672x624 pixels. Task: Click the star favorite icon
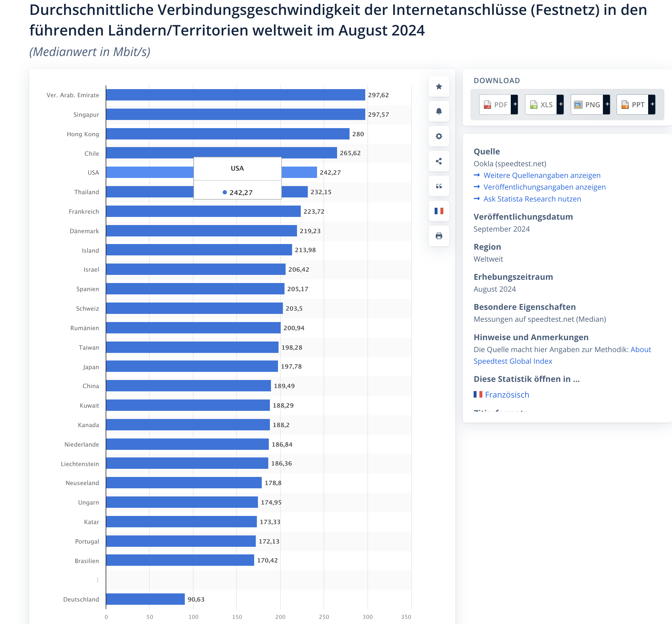click(x=438, y=86)
